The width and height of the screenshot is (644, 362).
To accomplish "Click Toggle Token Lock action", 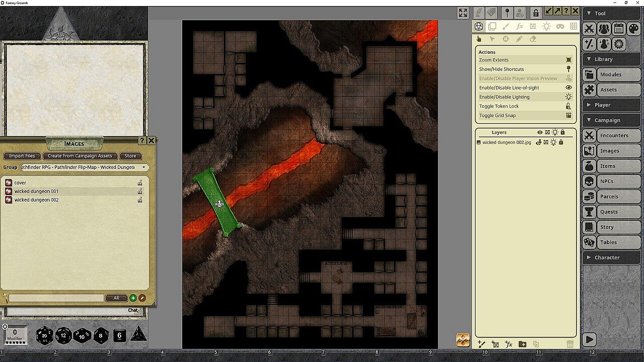I will click(x=525, y=106).
